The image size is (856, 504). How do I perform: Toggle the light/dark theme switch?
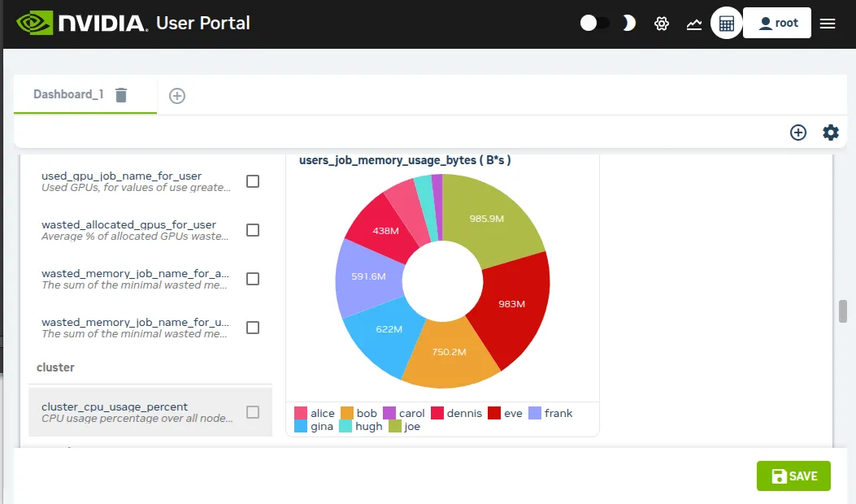click(594, 23)
